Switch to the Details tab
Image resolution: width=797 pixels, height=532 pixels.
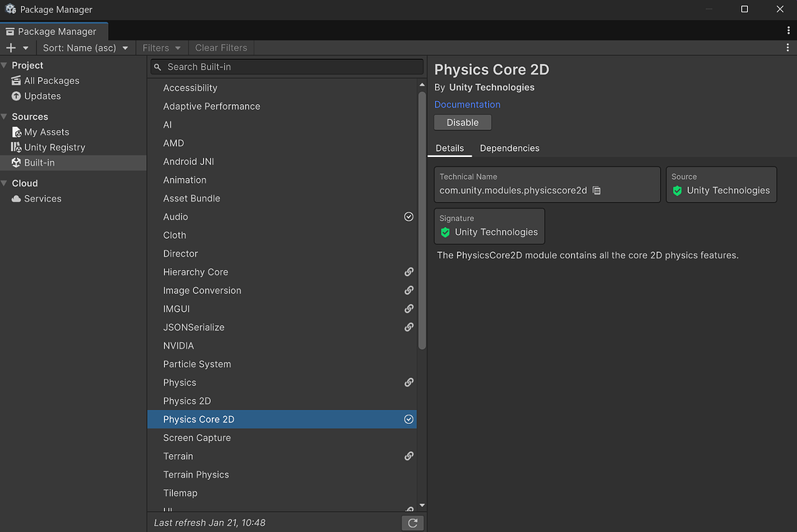click(450, 149)
